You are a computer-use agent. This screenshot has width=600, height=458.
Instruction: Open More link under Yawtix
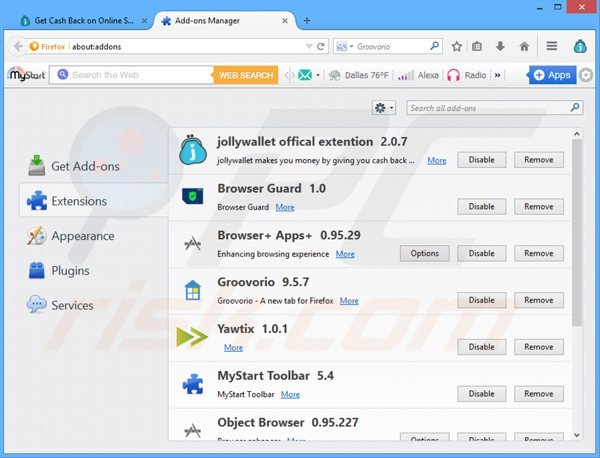[x=233, y=347]
